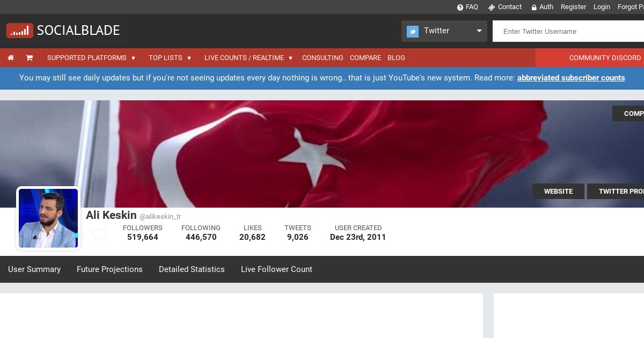Image resolution: width=644 pixels, height=338 pixels.
Task: Click the FAQ question mark icon
Action: pos(460,8)
